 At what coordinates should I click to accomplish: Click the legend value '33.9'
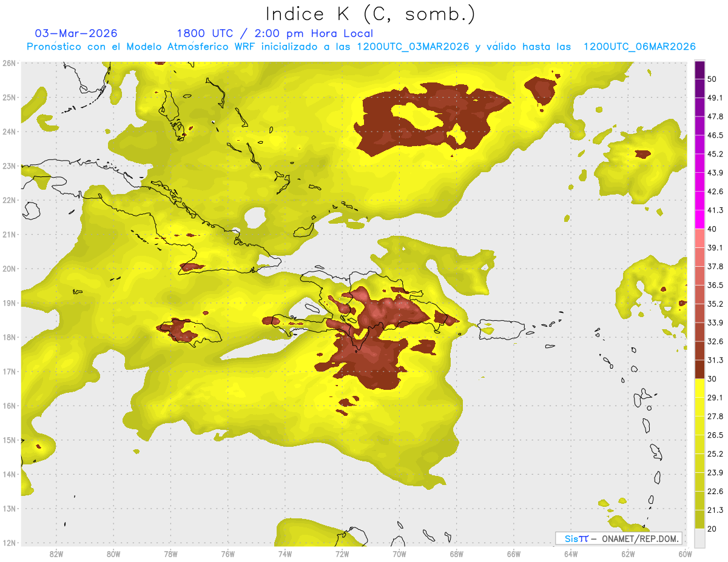point(715,323)
